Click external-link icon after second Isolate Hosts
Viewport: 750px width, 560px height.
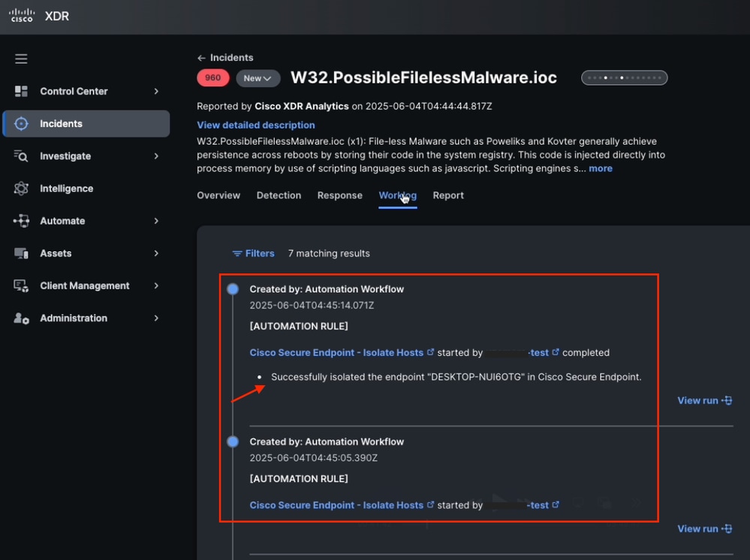(430, 504)
